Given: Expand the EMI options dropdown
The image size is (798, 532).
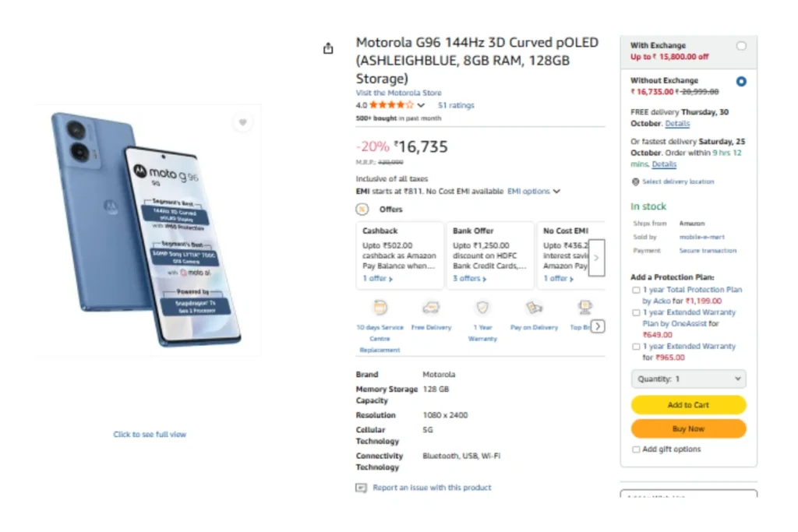Looking at the screenshot, I should click(534, 192).
